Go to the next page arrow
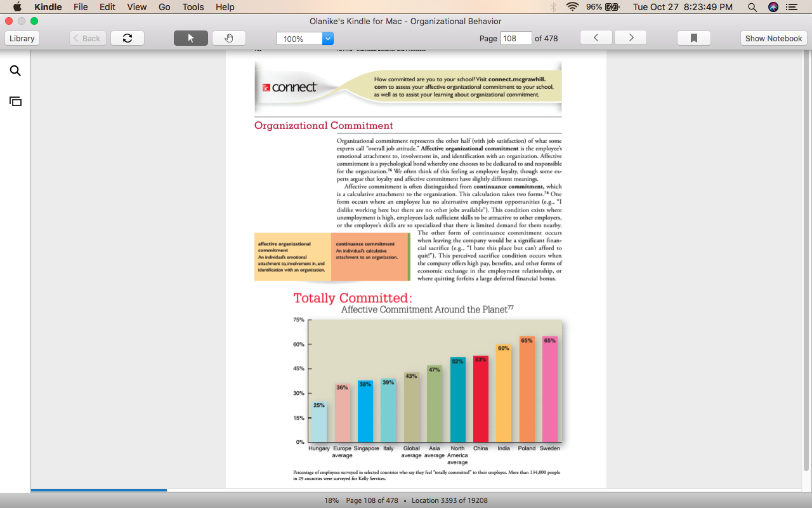The width and height of the screenshot is (812, 508). pyautogui.click(x=631, y=38)
